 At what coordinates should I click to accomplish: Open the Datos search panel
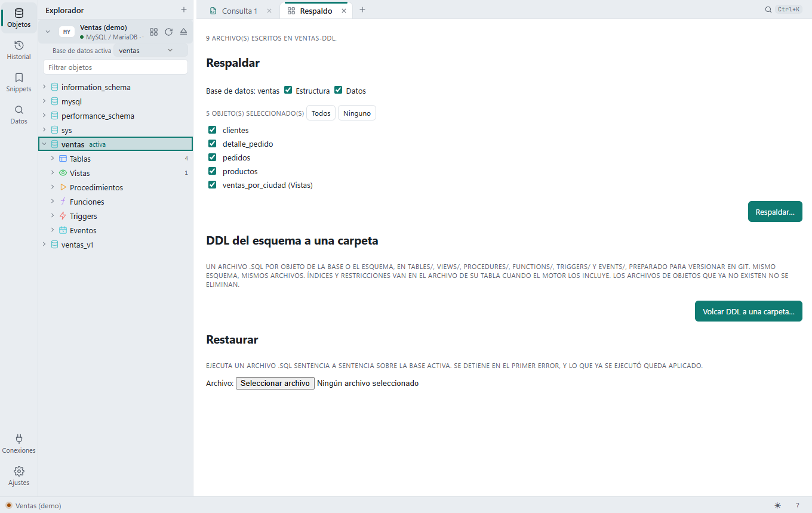point(19,115)
